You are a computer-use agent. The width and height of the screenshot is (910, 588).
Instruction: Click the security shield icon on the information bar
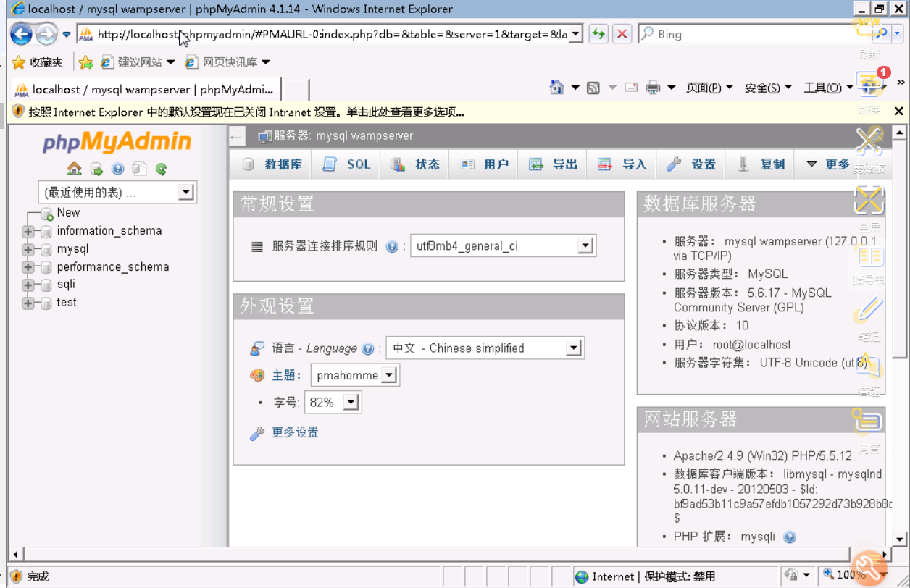pos(18,112)
